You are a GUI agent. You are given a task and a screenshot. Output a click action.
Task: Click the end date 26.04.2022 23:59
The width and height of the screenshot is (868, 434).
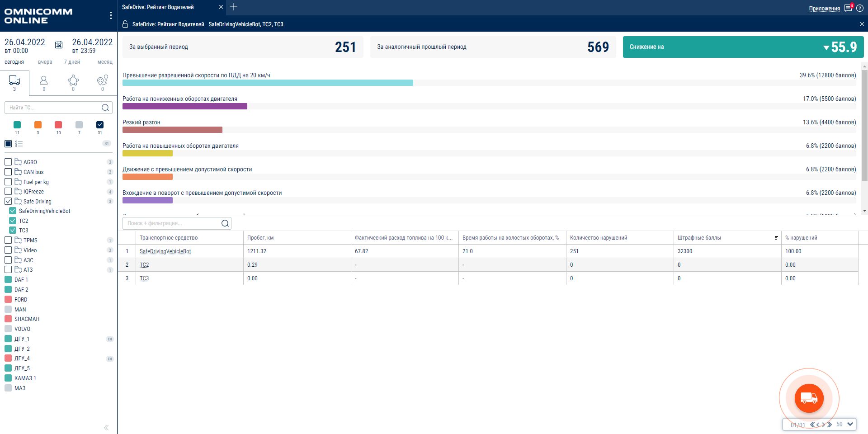pyautogui.click(x=92, y=46)
